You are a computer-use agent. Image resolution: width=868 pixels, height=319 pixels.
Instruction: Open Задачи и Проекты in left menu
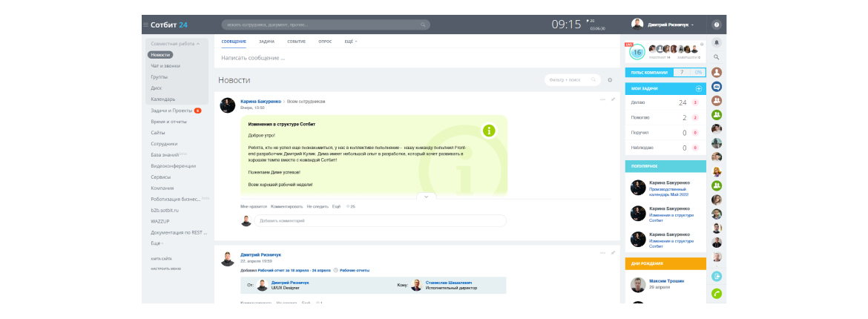171,111
